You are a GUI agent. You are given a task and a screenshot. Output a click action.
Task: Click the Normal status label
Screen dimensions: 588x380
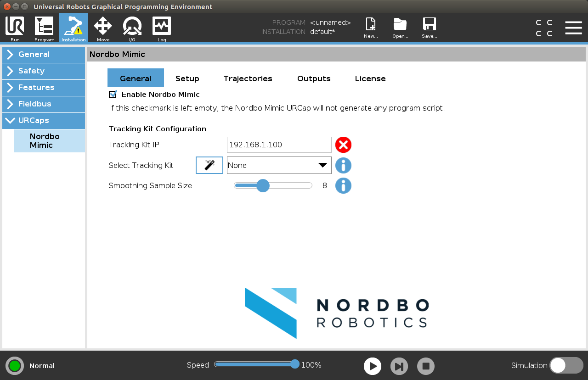tap(42, 366)
